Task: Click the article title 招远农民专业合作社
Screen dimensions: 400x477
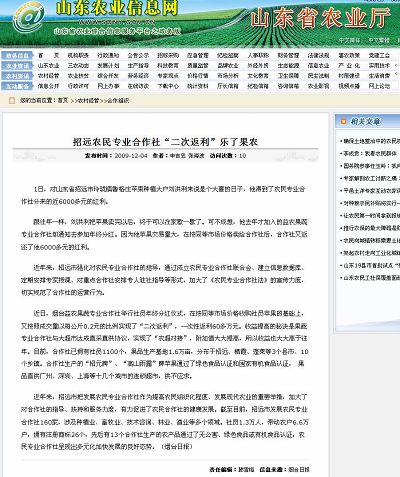Action: (165, 142)
